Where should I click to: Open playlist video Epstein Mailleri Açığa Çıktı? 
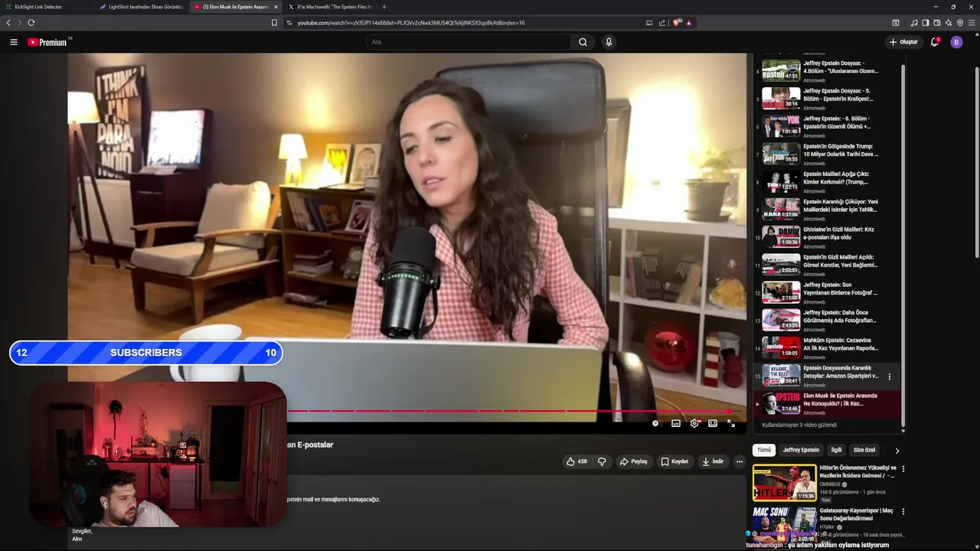pyautogui.click(x=825, y=181)
